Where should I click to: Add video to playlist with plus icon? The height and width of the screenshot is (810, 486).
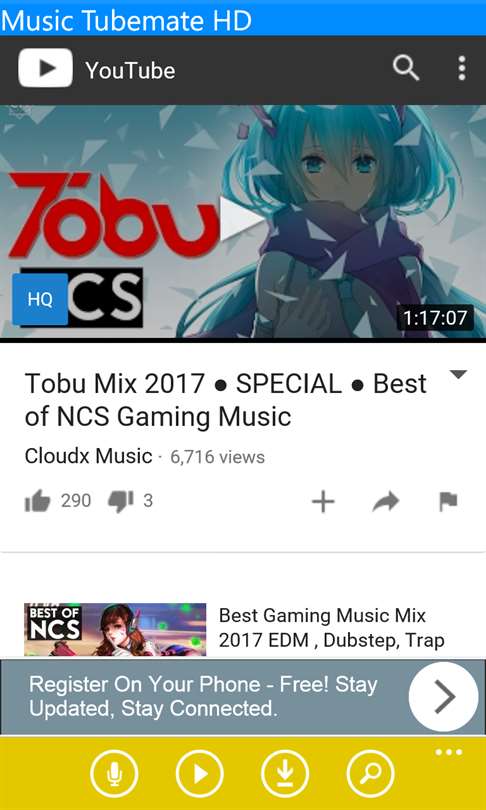tap(323, 502)
